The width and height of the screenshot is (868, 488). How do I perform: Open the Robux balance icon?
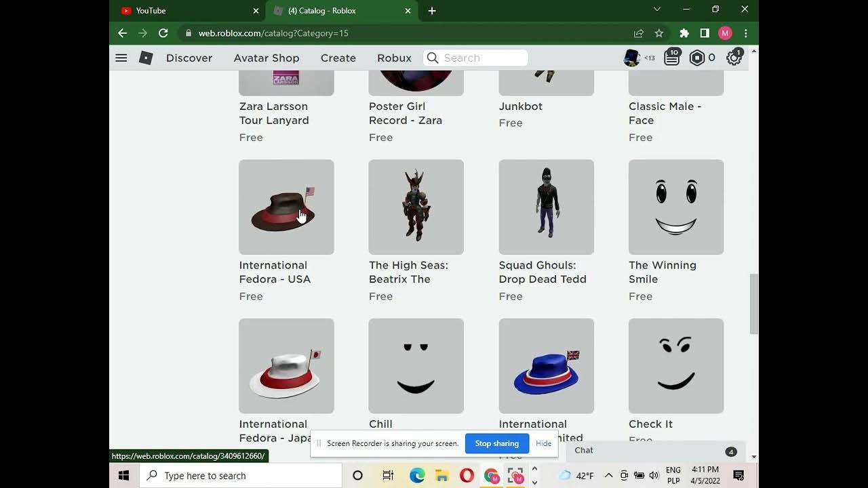click(697, 58)
